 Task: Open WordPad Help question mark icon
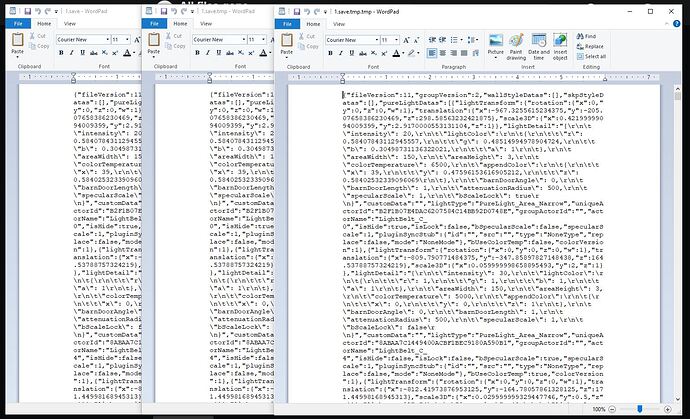pyautogui.click(x=677, y=24)
